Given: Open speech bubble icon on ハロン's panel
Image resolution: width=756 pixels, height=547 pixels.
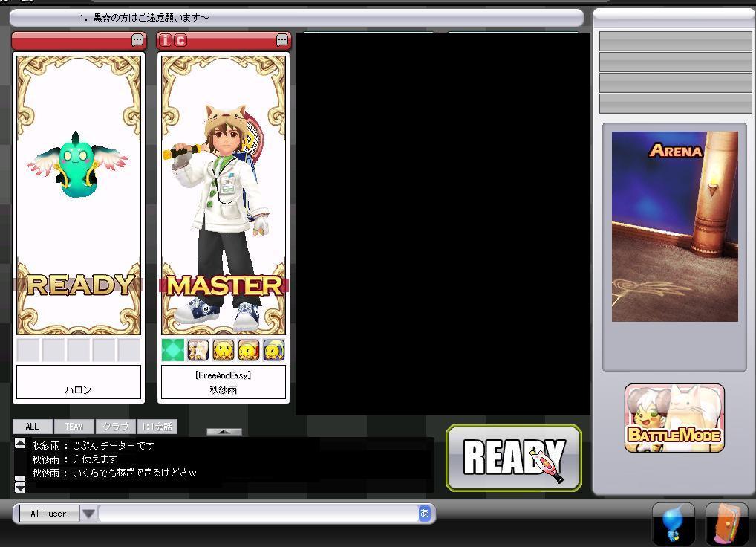Looking at the screenshot, I should point(137,40).
